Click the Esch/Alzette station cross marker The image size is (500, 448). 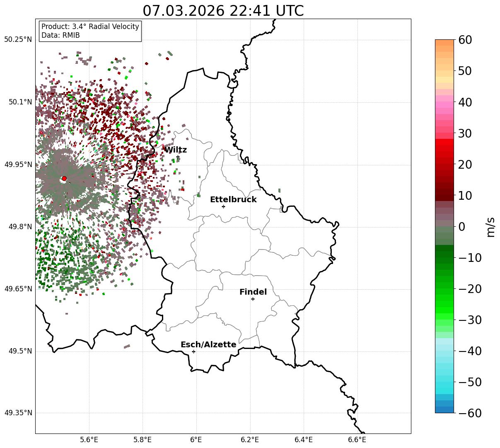pos(193,351)
